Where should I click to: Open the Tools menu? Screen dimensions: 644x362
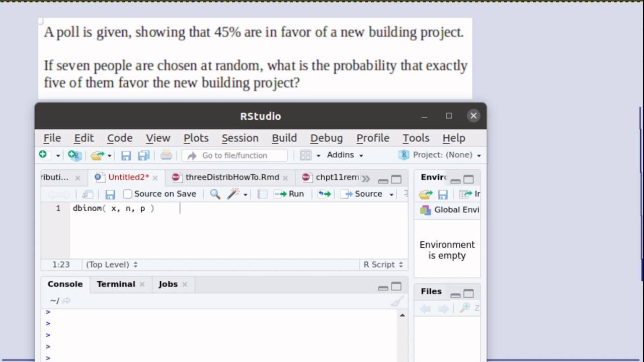point(416,138)
